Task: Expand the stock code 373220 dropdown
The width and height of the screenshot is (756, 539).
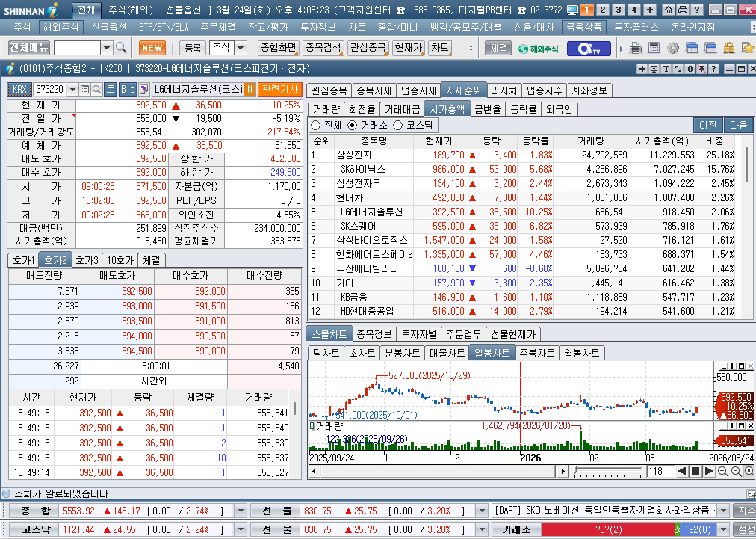Action: coord(72,89)
